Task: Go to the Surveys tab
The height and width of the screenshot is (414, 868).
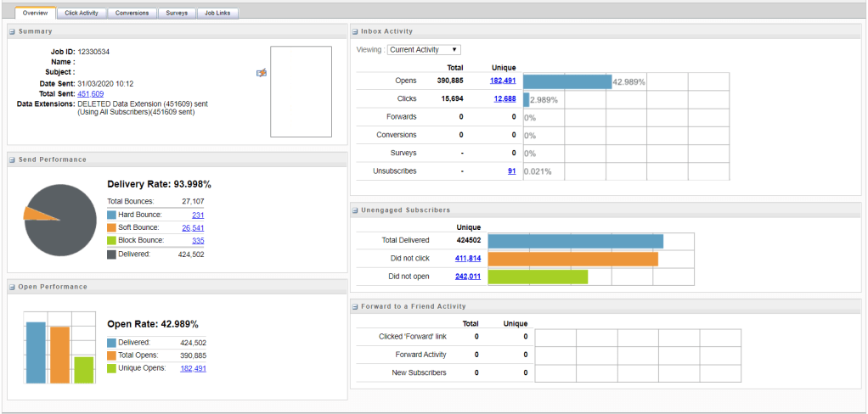Action: coord(176,14)
